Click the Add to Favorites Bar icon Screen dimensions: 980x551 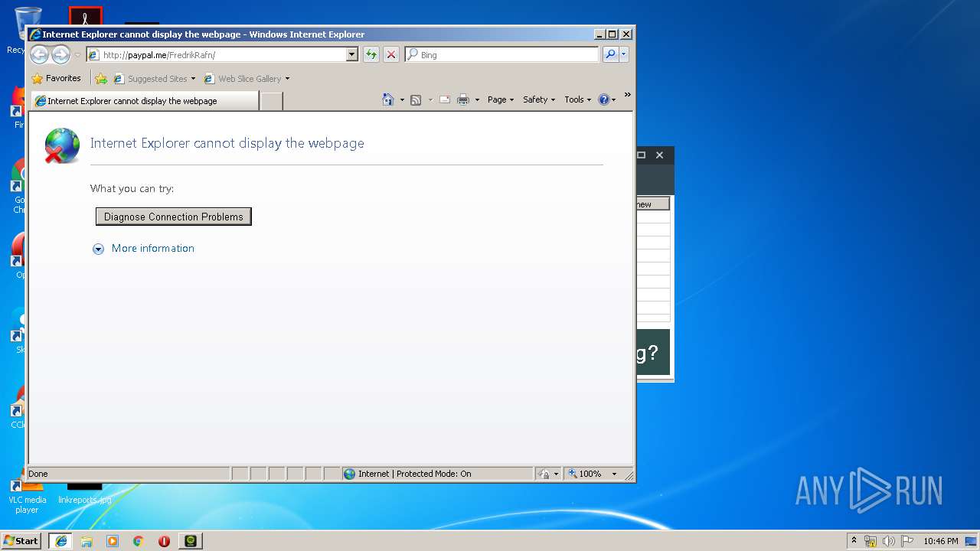coord(101,78)
